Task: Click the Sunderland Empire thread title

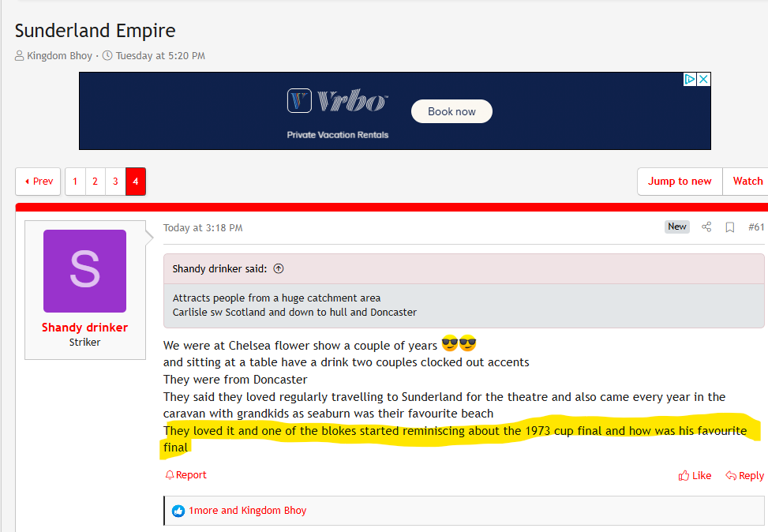Action: click(x=95, y=30)
